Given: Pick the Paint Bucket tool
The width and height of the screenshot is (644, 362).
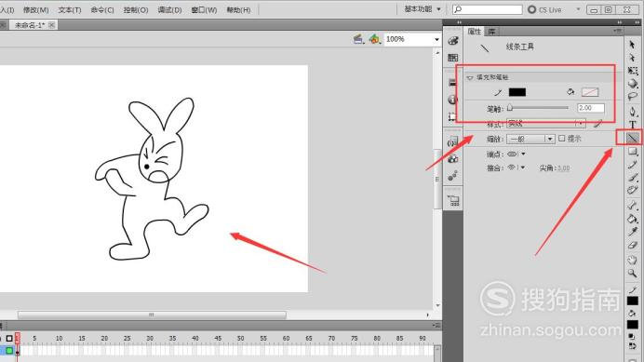Looking at the screenshot, I should click(633, 218).
